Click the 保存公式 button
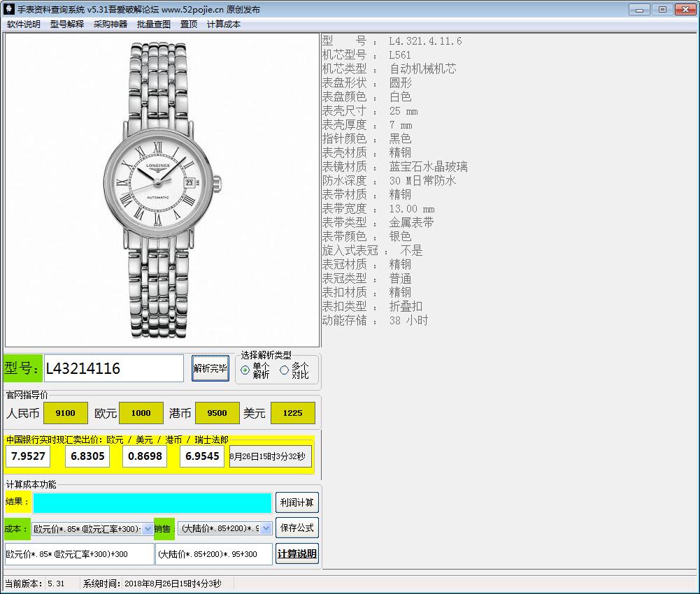Image resolution: width=700 pixels, height=594 pixels. pyautogui.click(x=297, y=528)
